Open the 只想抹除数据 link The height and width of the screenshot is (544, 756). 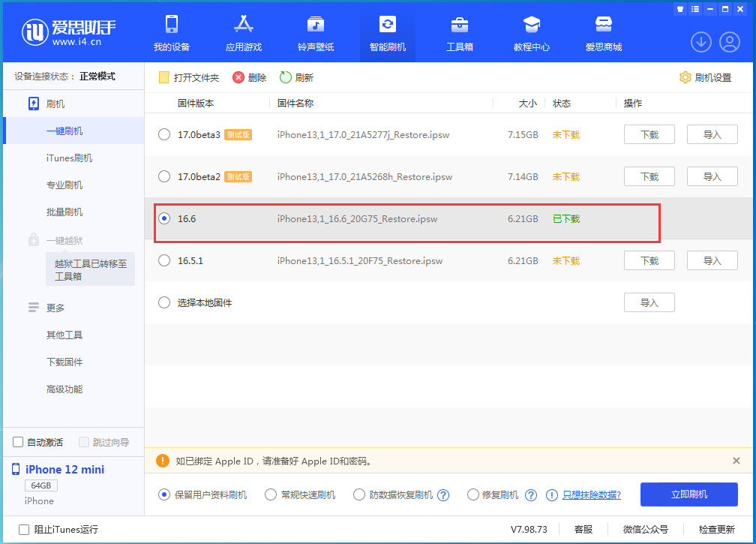click(x=592, y=494)
